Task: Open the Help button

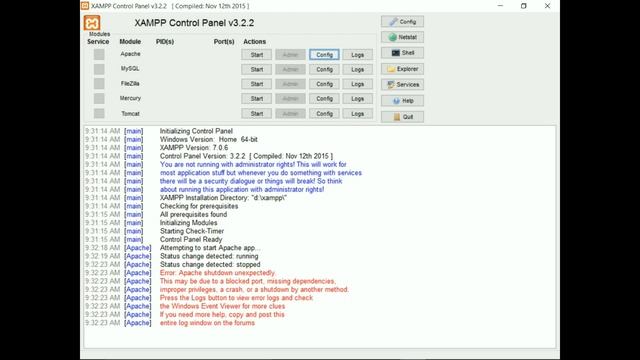Action: click(402, 100)
